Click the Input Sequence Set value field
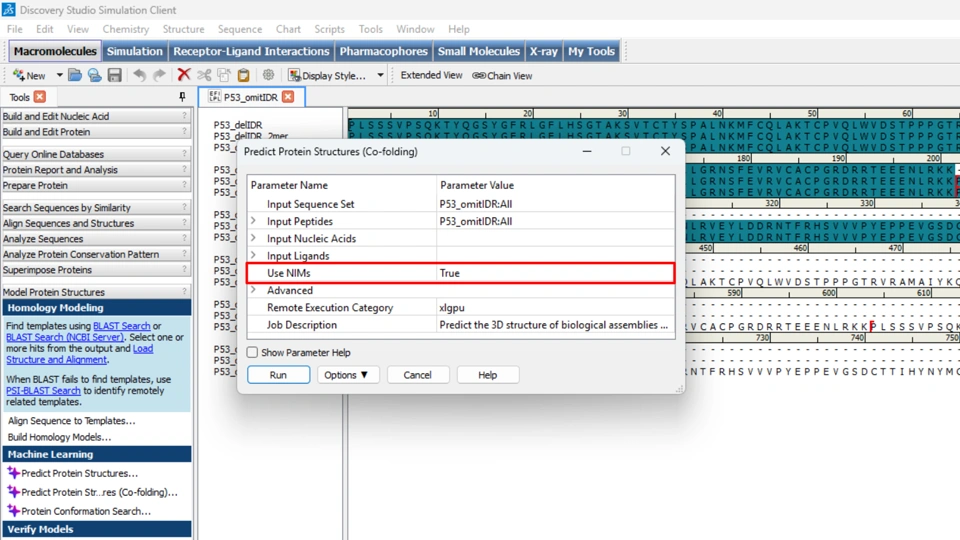The height and width of the screenshot is (540, 960). [556, 204]
